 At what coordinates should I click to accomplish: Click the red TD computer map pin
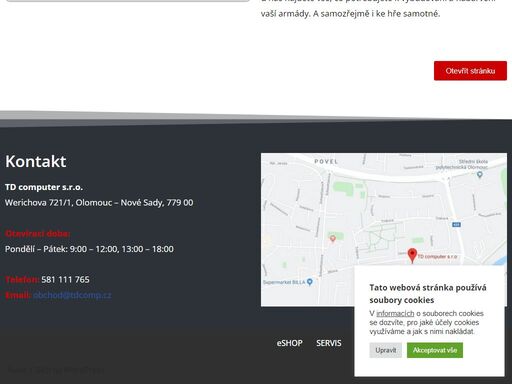412,255
